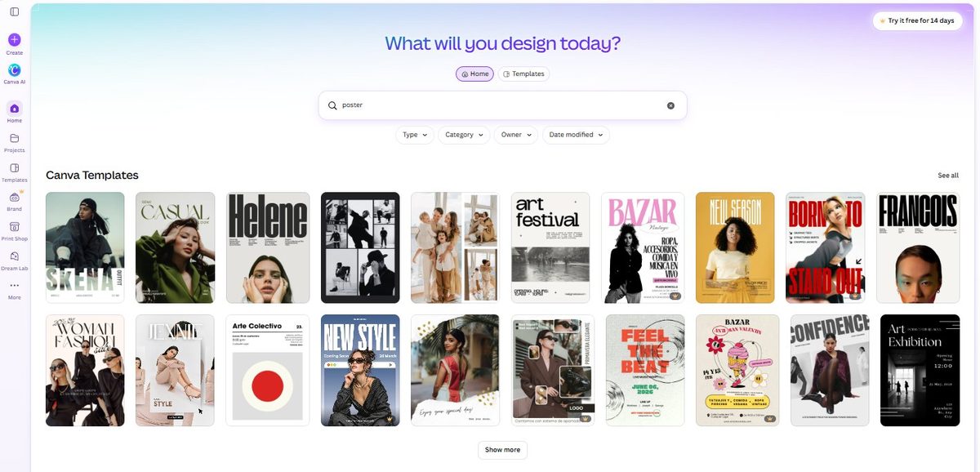Toggle the sidebar collapse icon
The width and height of the screenshot is (980, 472).
pyautogui.click(x=15, y=11)
